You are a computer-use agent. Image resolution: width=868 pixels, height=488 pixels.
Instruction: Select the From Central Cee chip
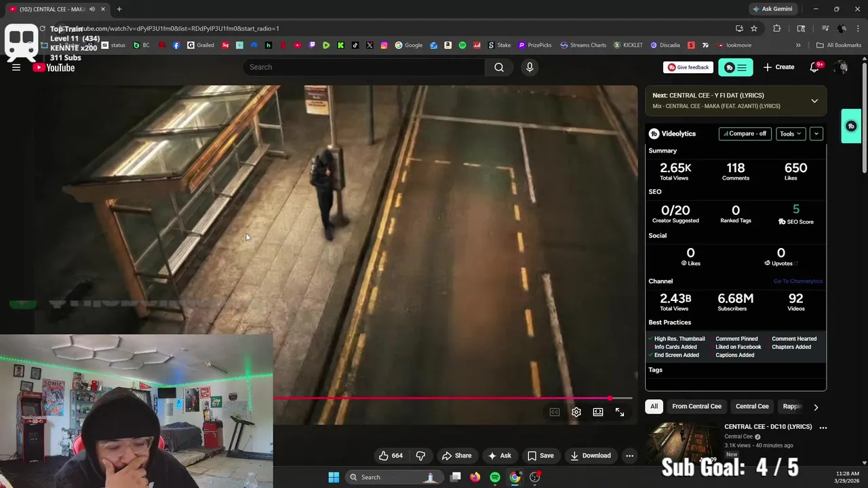696,406
